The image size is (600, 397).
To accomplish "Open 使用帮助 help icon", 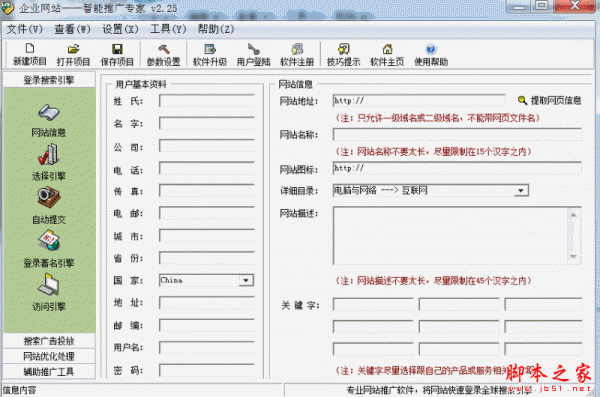I will coord(431,49).
